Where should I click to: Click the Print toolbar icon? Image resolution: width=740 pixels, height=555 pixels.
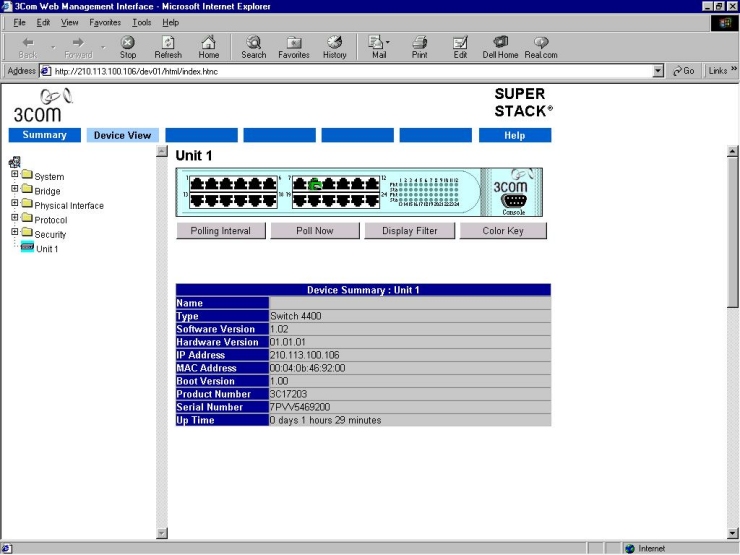pos(420,43)
